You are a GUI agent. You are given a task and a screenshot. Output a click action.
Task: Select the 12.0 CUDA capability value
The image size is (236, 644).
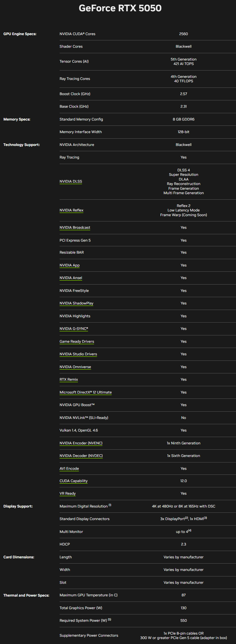point(183,481)
